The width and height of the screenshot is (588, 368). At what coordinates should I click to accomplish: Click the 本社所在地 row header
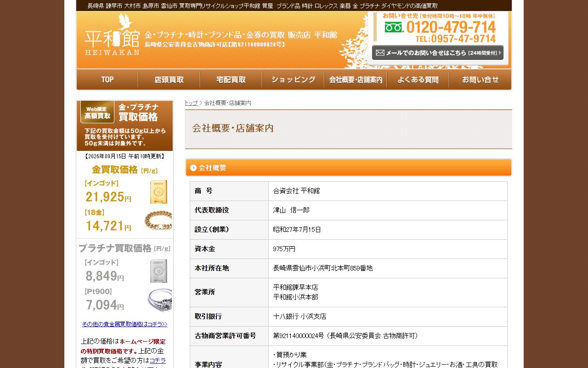(x=229, y=268)
